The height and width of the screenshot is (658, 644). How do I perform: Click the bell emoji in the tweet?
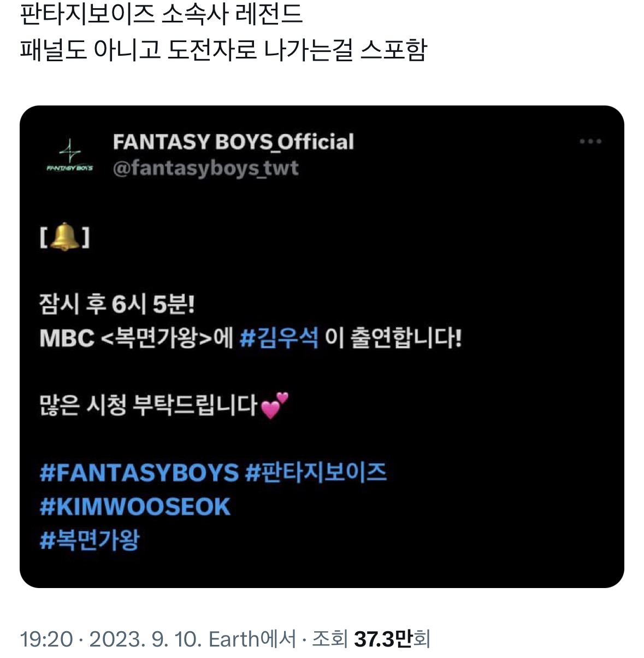(x=64, y=237)
